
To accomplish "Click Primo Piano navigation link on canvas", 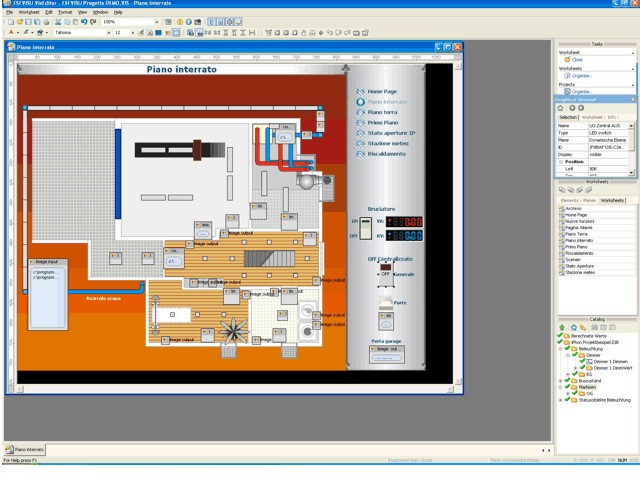I will [x=383, y=122].
